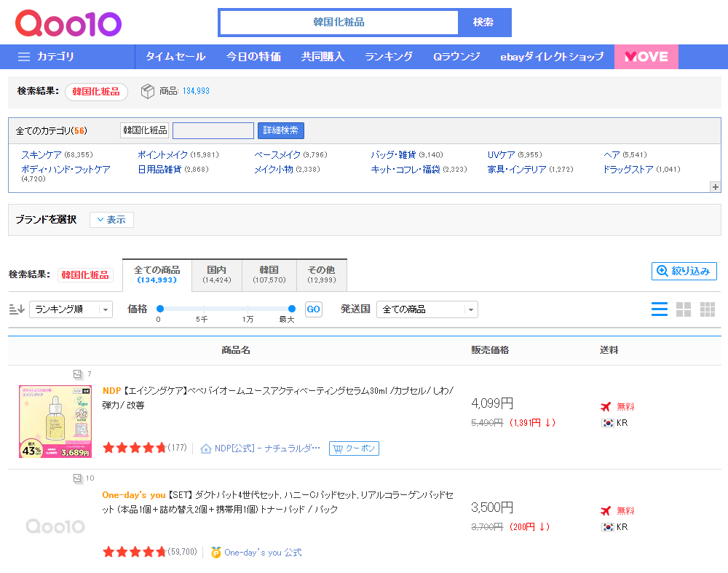Viewport: 728px width, 573px height.
Task: Open the 発送国 全ての商品 dropdown
Action: pyautogui.click(x=427, y=309)
